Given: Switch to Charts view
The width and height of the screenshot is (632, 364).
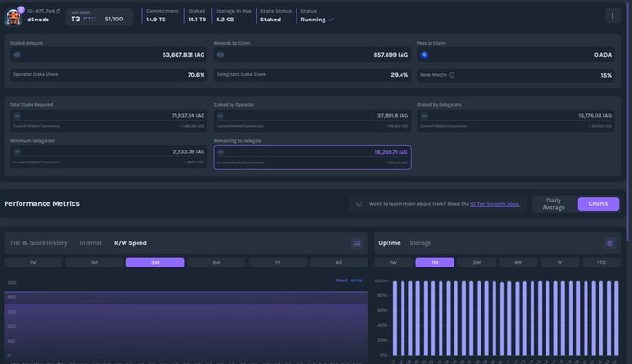Looking at the screenshot, I should pos(599,203).
